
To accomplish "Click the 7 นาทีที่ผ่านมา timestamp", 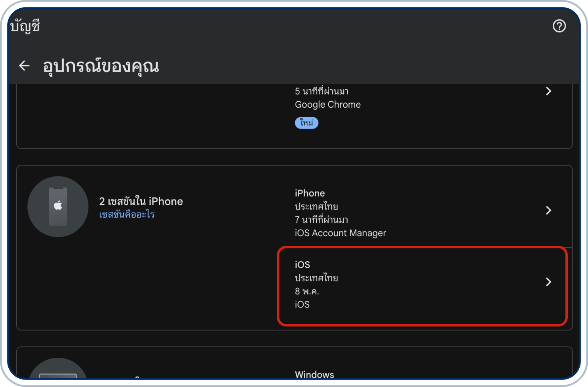I will pos(322,220).
